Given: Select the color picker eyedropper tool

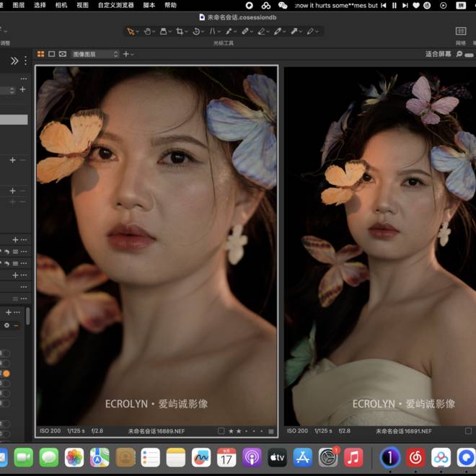Looking at the screenshot, I should tap(278, 31).
